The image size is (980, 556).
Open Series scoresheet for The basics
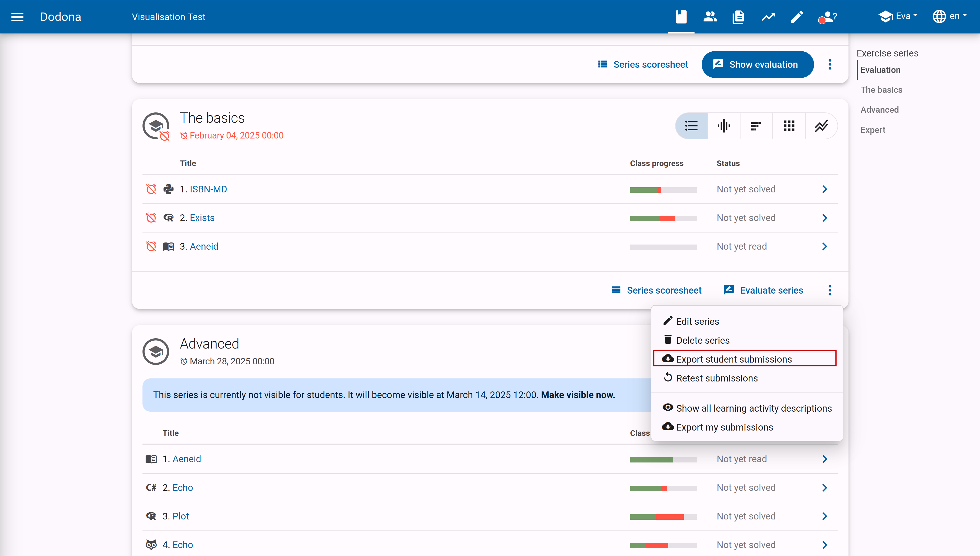coord(656,290)
